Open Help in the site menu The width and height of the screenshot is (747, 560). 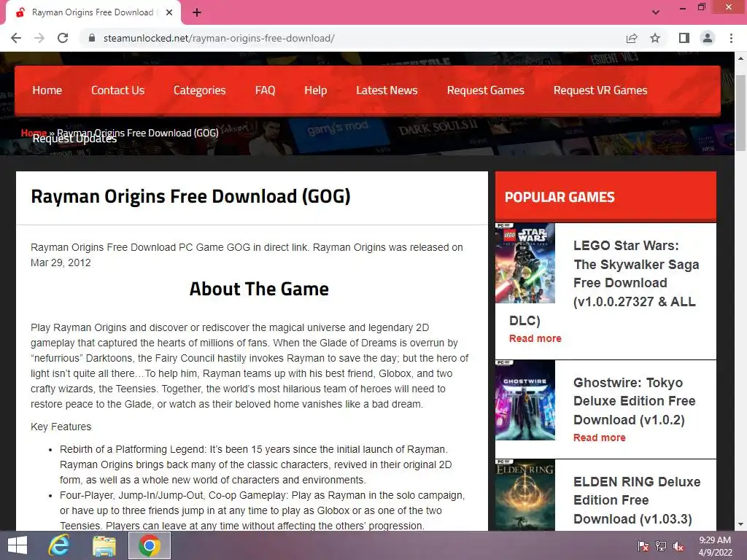(x=315, y=90)
